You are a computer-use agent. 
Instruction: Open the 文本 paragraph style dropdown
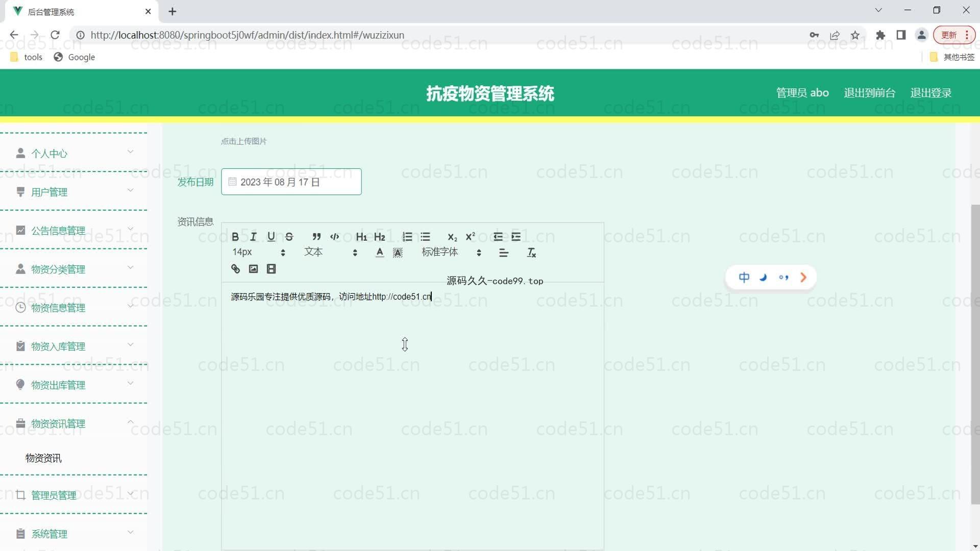click(x=330, y=253)
